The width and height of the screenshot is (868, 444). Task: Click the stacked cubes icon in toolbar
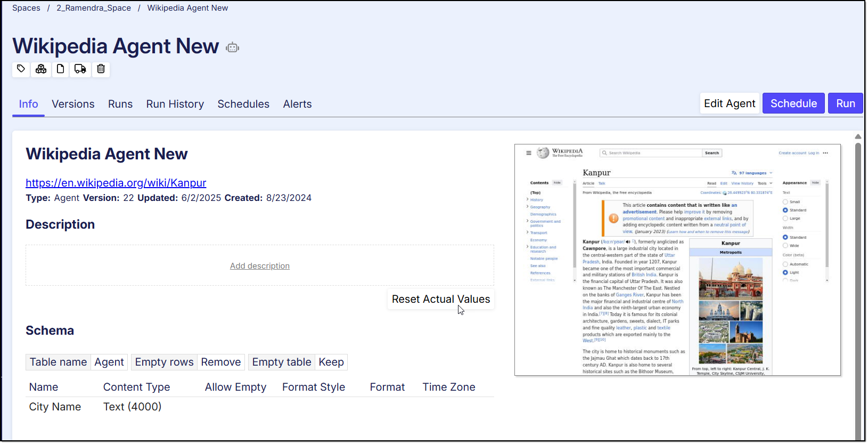tap(41, 69)
